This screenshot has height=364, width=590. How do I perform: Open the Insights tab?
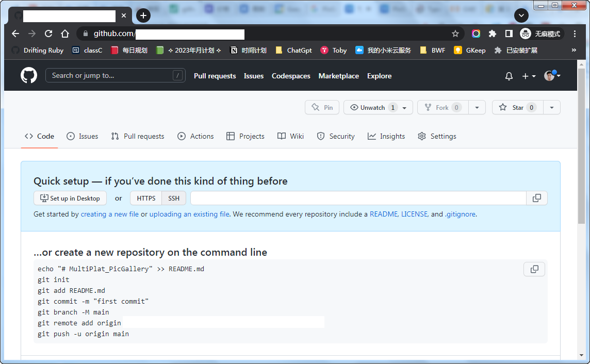point(386,137)
